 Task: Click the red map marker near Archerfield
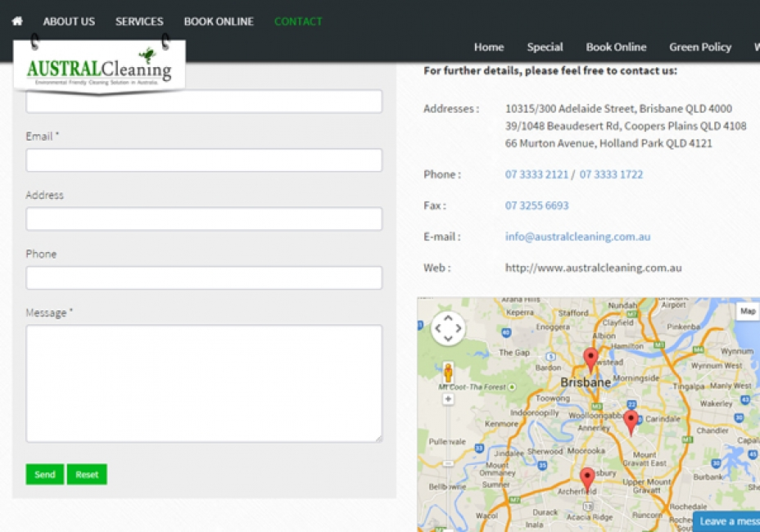click(587, 480)
